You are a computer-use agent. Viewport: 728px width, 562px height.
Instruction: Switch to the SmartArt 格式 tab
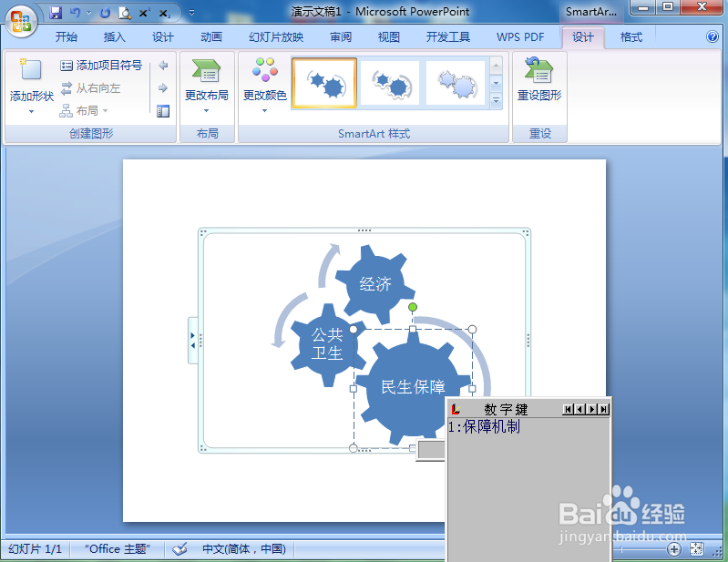coord(631,37)
